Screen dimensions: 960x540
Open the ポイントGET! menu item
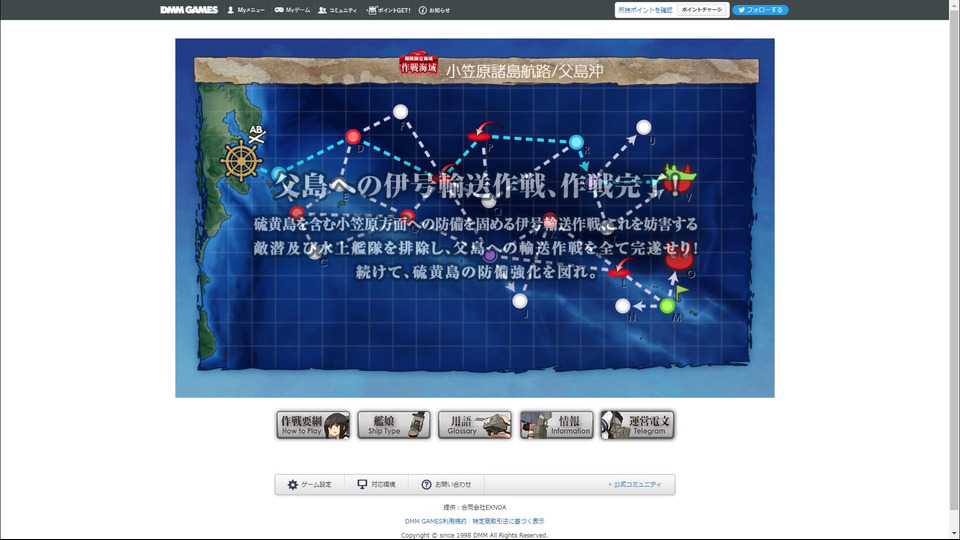click(389, 10)
